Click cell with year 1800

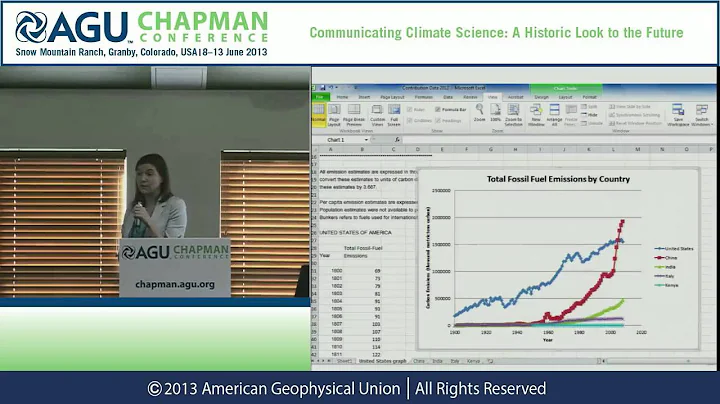click(337, 271)
